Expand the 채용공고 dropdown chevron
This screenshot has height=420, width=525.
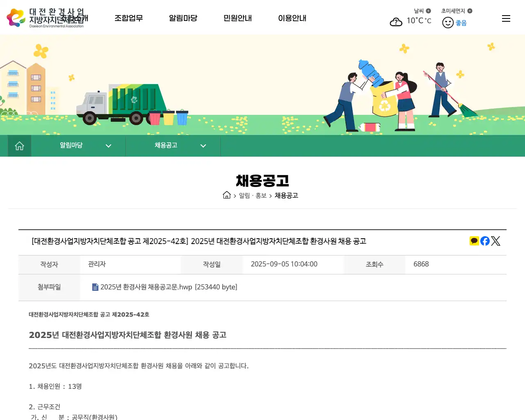203,146
